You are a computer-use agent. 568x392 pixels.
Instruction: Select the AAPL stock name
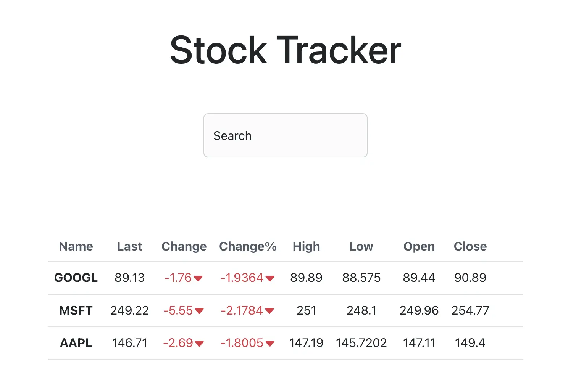(76, 343)
